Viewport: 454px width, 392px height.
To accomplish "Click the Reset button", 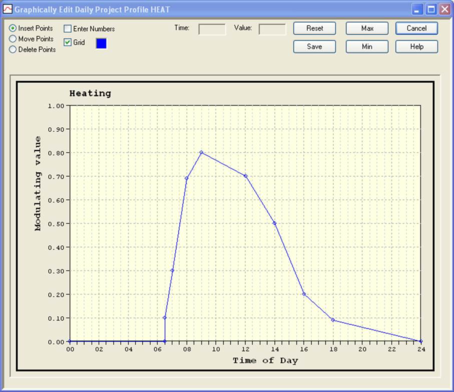I will tap(314, 28).
